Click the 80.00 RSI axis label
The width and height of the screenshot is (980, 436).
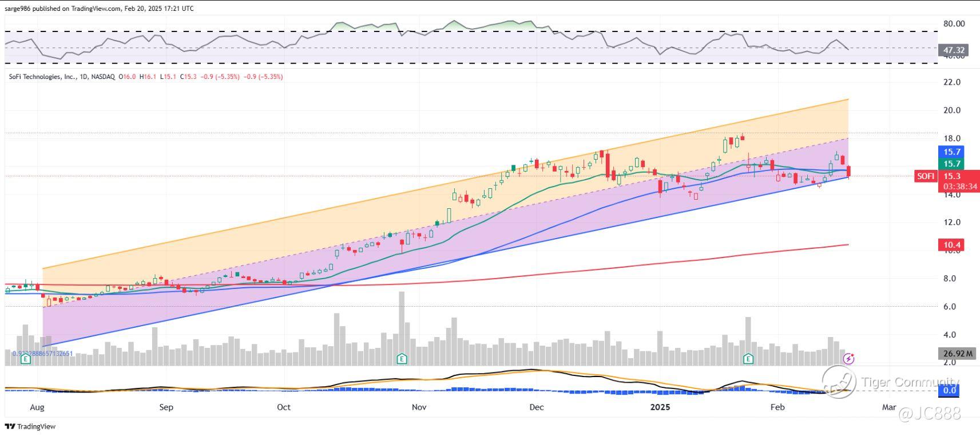954,24
